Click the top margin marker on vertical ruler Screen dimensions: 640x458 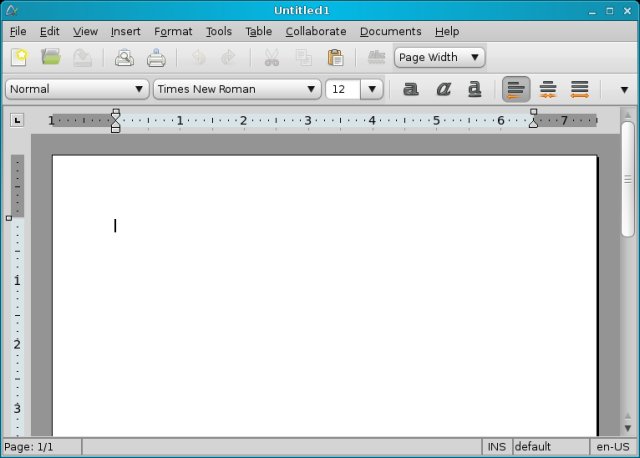pos(9,218)
